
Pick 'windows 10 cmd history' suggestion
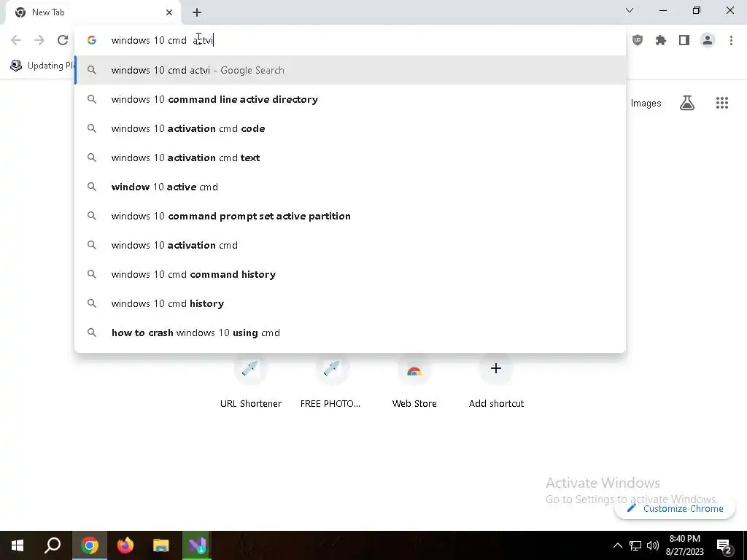click(x=350, y=303)
